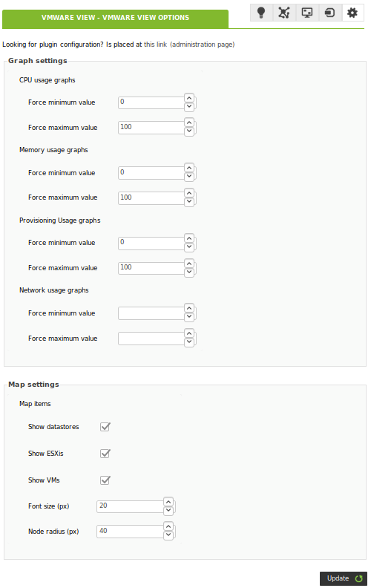Screen dimensions: 371x588
Task: Increase CPU usage Force minimum value
Action: 189,98
